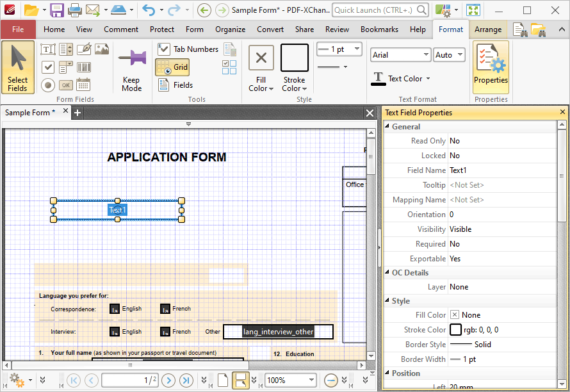Edit the Field Name value Text1

coord(502,170)
